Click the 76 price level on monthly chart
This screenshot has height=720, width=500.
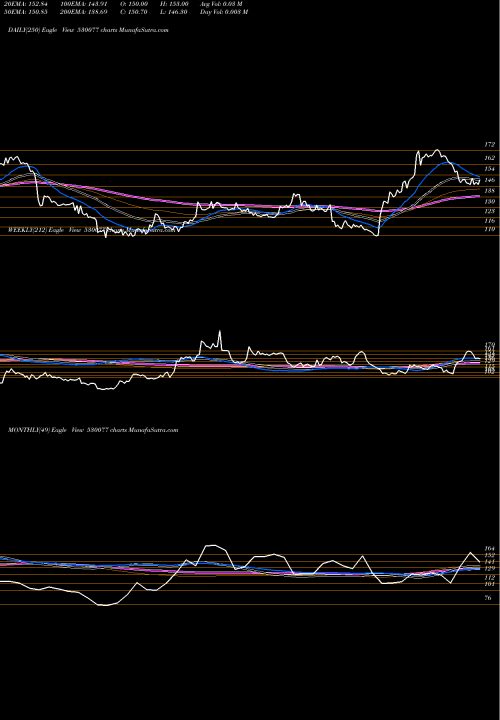(489, 598)
